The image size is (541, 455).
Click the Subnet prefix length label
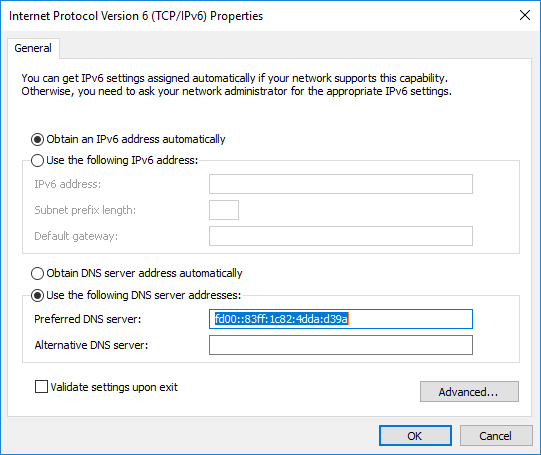click(x=85, y=210)
